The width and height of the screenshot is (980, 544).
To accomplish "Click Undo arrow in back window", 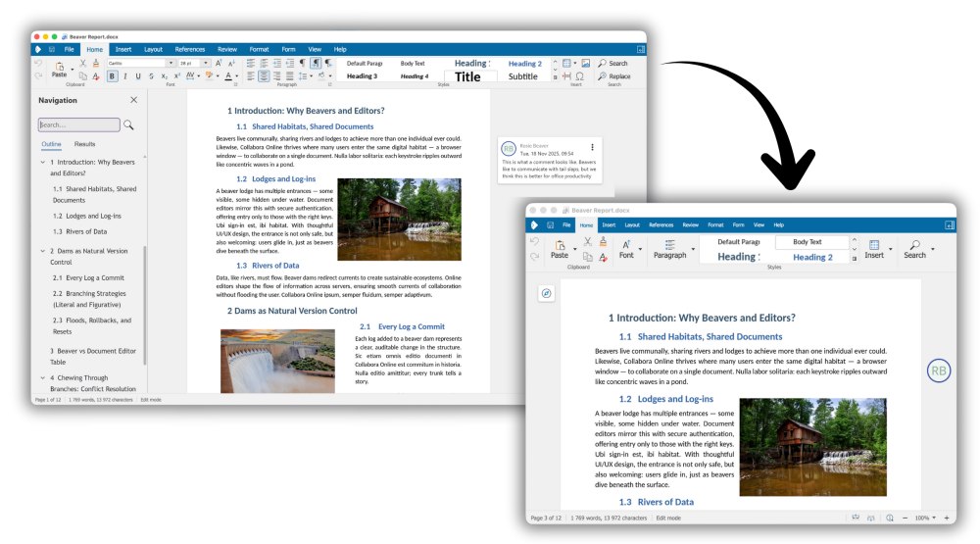I will click(x=39, y=64).
